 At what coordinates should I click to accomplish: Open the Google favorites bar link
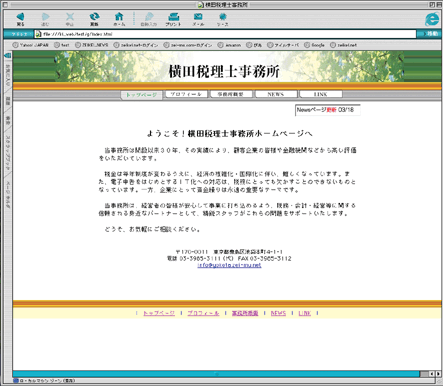click(x=314, y=45)
